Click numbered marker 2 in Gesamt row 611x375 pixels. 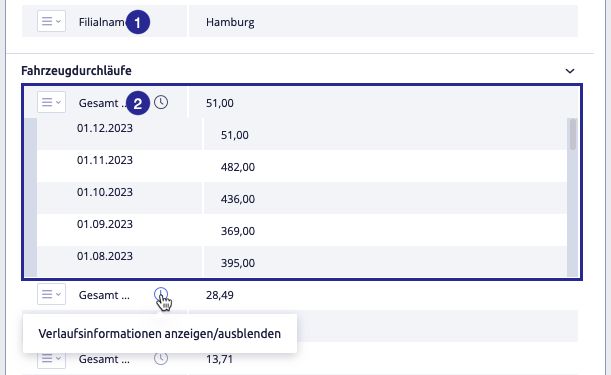(138, 103)
